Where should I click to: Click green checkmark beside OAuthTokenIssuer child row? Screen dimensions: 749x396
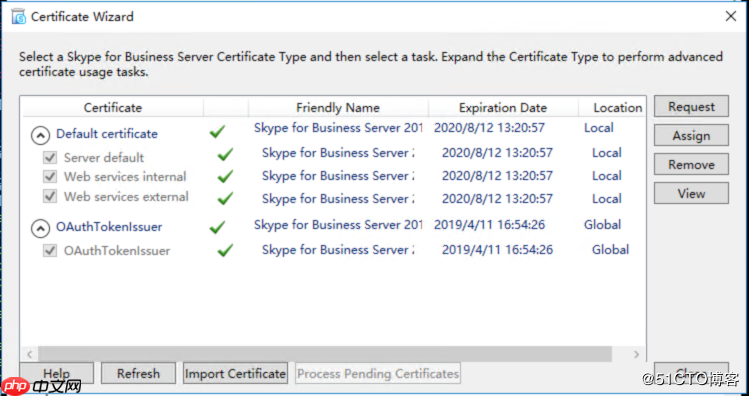coord(225,250)
